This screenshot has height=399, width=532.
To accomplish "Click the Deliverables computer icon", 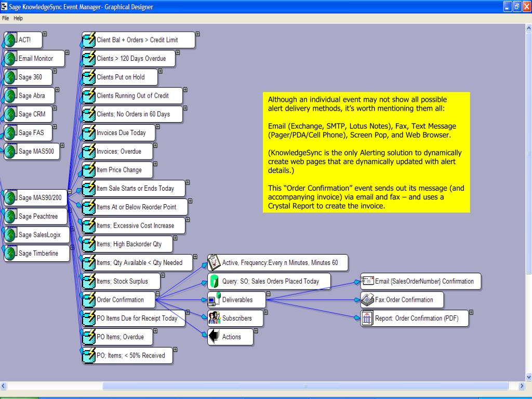I will click(x=215, y=299).
